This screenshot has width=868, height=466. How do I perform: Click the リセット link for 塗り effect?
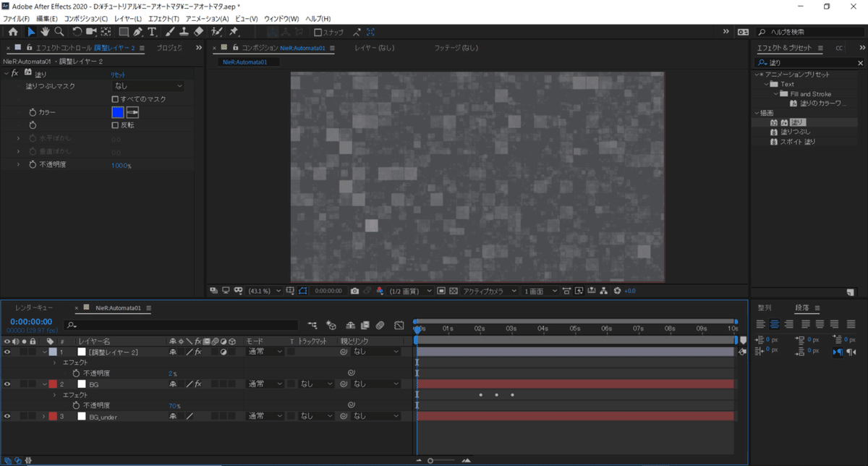point(118,74)
